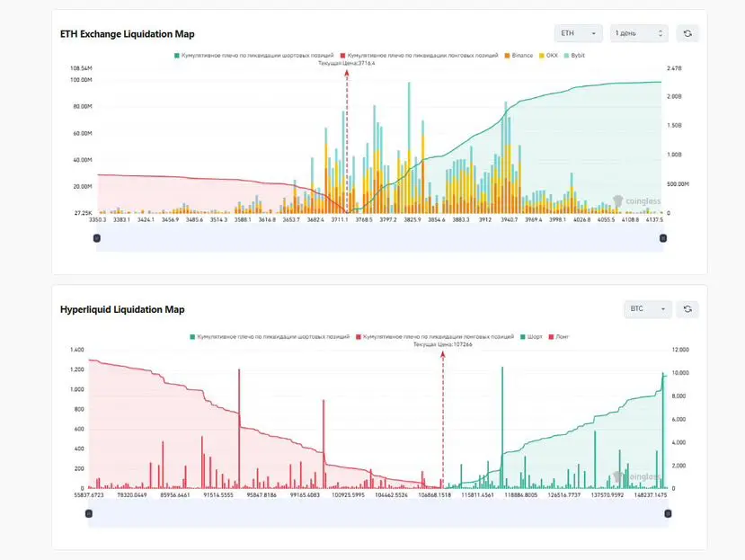Toggle Шорт series in Hyperliquid legend
The image size is (745, 560).
(x=531, y=336)
